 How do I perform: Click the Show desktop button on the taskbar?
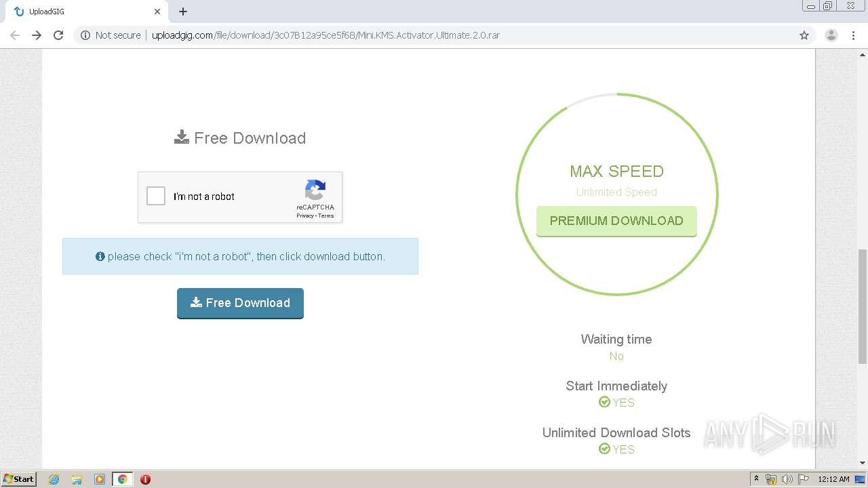coord(861,479)
